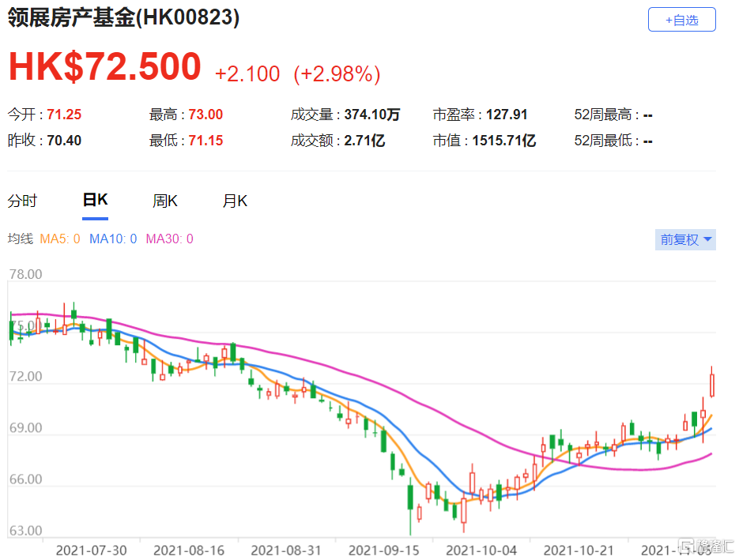Click the 78.00 y-axis price label
The width and height of the screenshot is (739, 560).
[25, 274]
